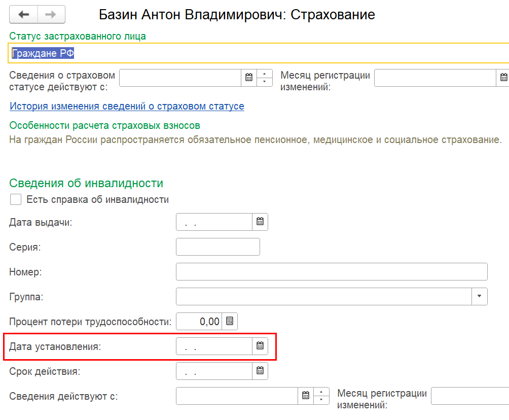509x420 pixels.
Task: Expand the Группа dropdown list
Action: click(479, 296)
